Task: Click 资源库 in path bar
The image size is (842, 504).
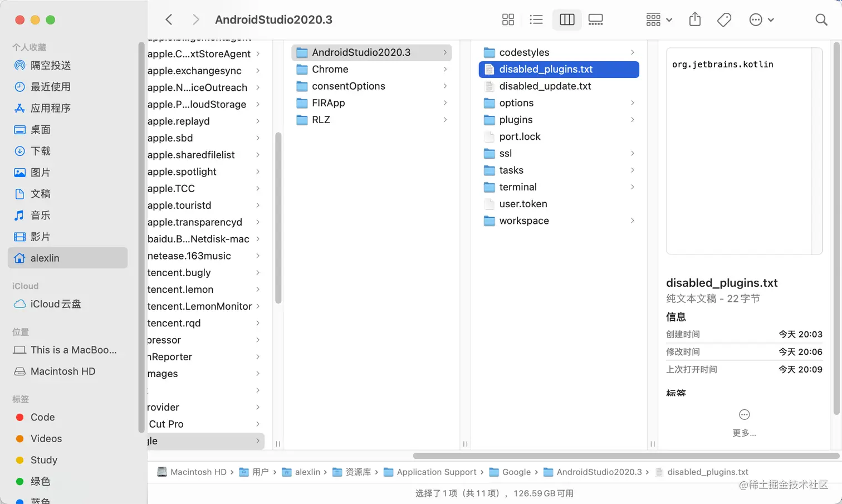Action: (x=352, y=472)
